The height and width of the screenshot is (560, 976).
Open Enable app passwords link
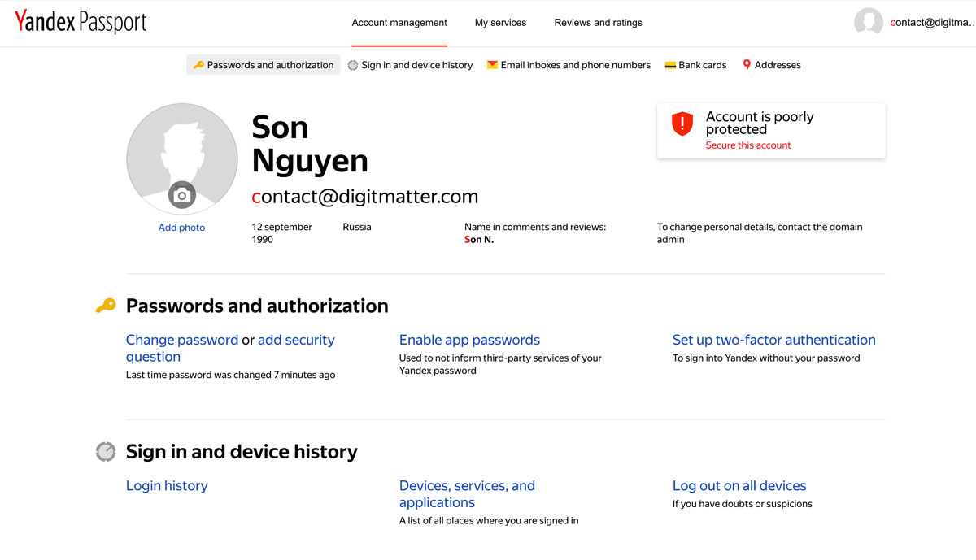pyautogui.click(x=469, y=340)
